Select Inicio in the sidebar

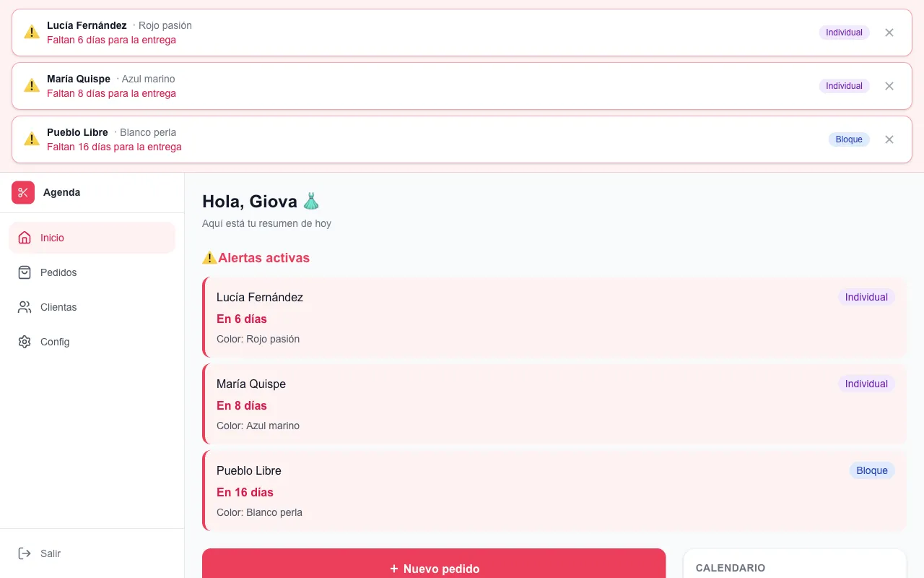[52, 237]
